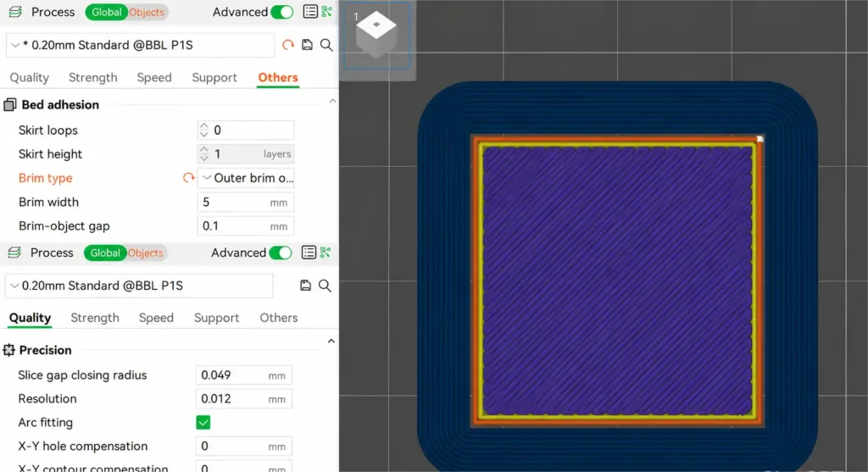
Task: Collapse the Bed adhesion section
Action: pos(332,101)
